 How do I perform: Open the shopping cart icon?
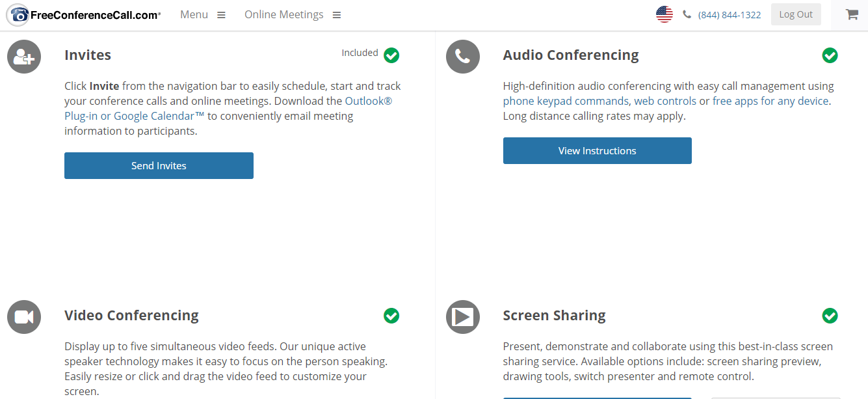[852, 14]
